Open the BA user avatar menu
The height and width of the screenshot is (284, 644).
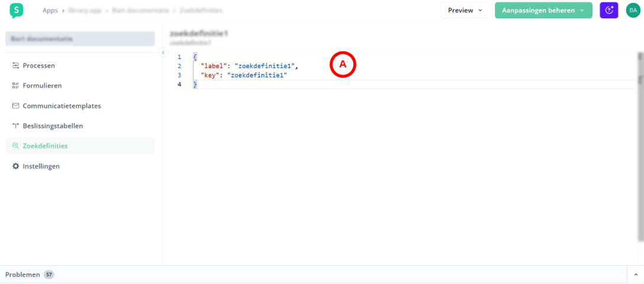pyautogui.click(x=633, y=10)
